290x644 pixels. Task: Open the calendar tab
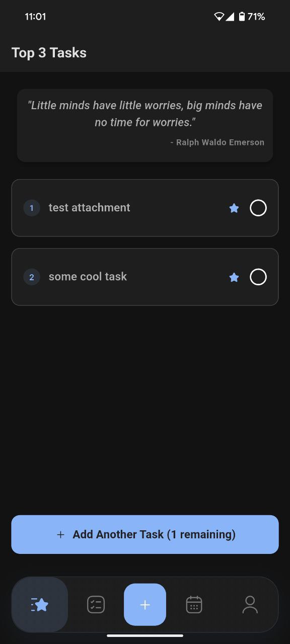click(x=194, y=604)
